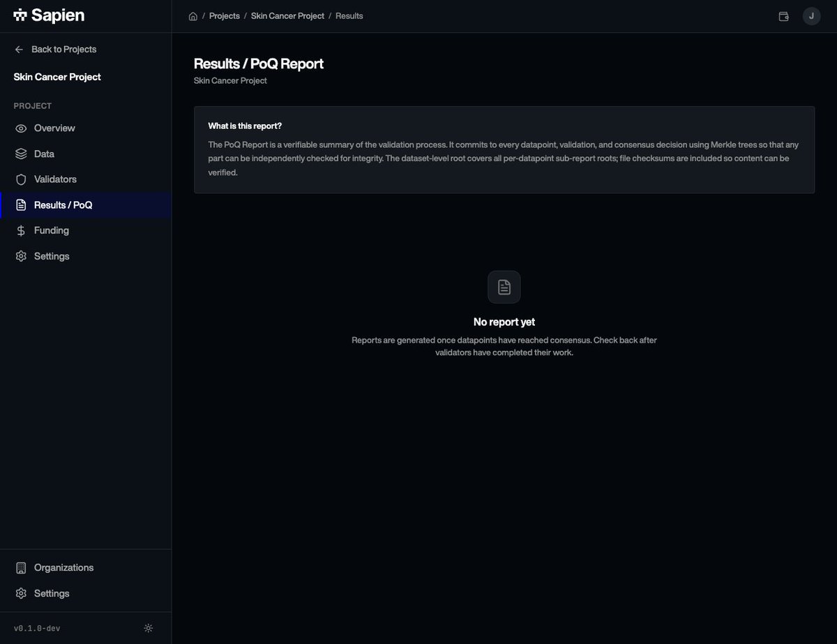Toggle the light/dark theme sun icon
Viewport: 837px width, 644px height.
(149, 628)
